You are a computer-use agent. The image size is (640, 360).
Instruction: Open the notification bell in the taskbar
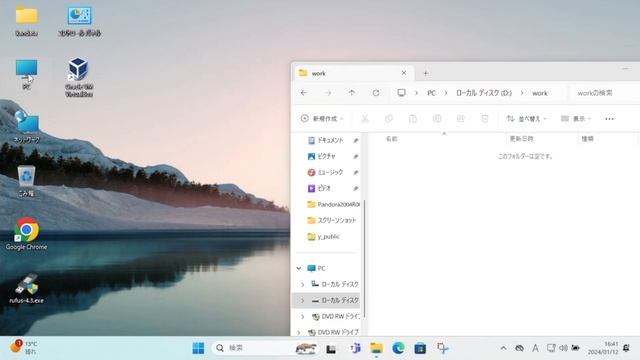click(x=626, y=348)
